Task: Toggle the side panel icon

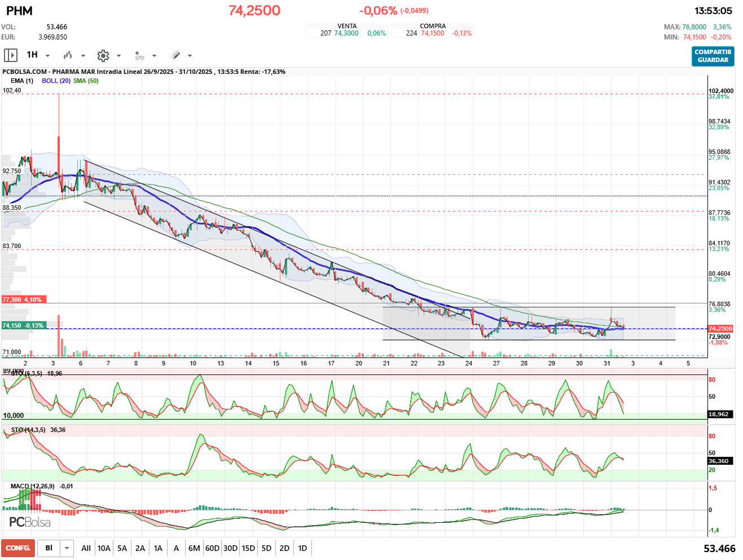Action: pos(10,55)
